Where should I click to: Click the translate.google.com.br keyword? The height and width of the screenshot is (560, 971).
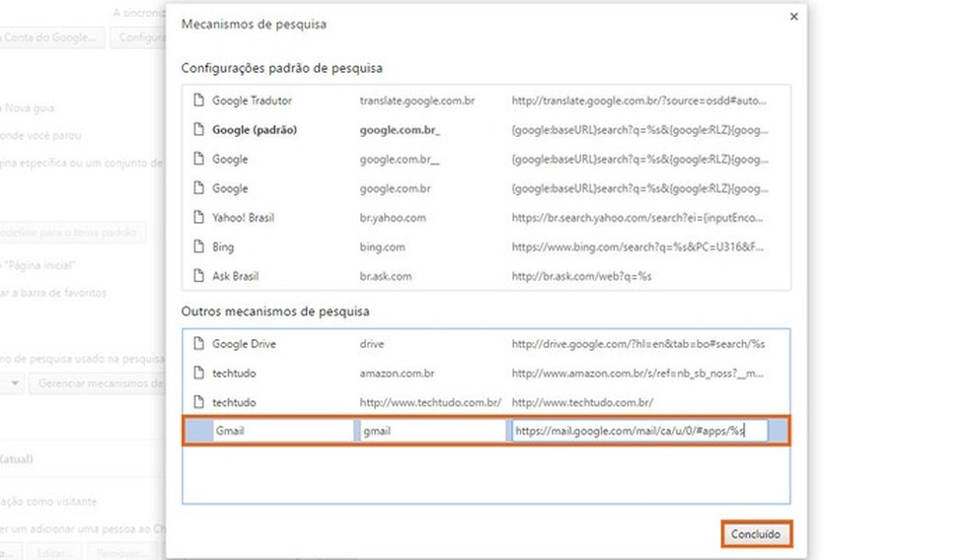pos(417,101)
